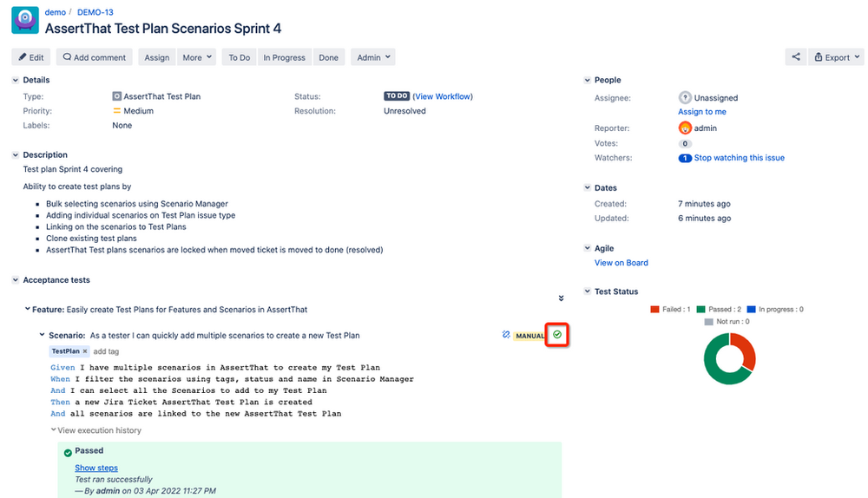This screenshot has width=868, height=498.
Task: Open the Admin dropdown menu
Action: click(x=374, y=57)
